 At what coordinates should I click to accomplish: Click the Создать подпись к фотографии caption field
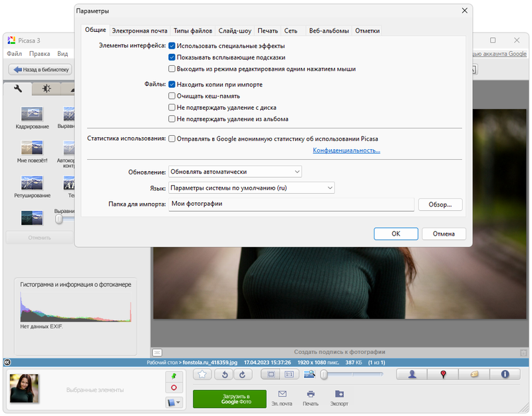[340, 352]
